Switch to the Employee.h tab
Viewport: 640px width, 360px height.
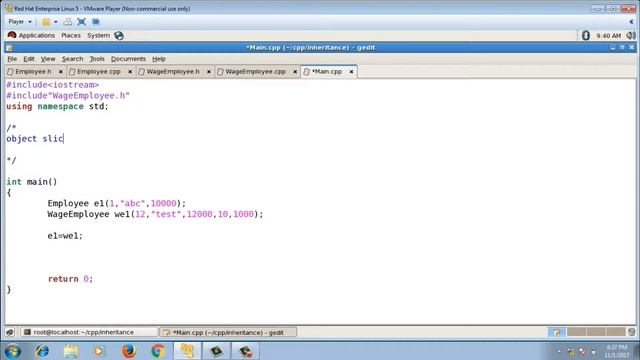coord(33,71)
